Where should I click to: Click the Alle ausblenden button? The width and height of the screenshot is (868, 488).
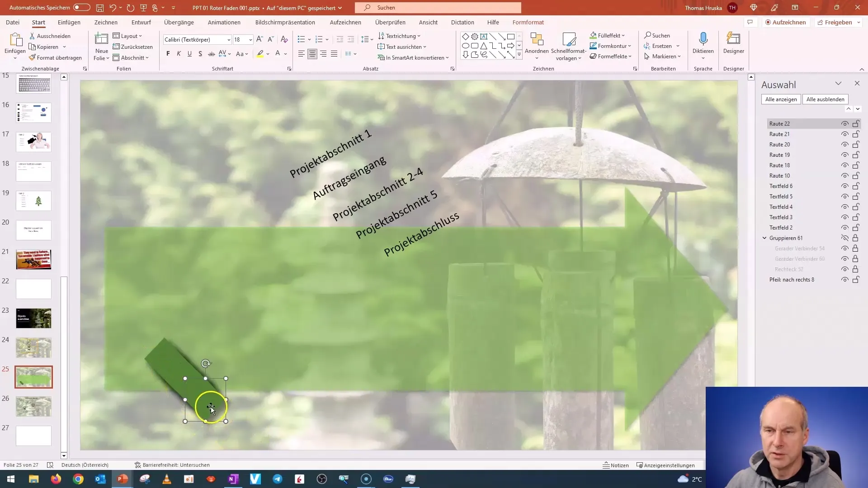point(825,99)
